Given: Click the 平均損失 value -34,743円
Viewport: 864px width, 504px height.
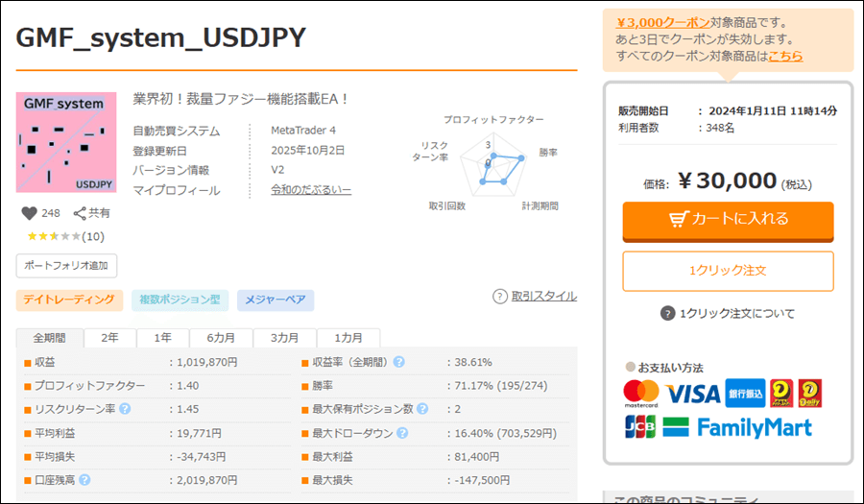Looking at the screenshot, I should click(202, 457).
